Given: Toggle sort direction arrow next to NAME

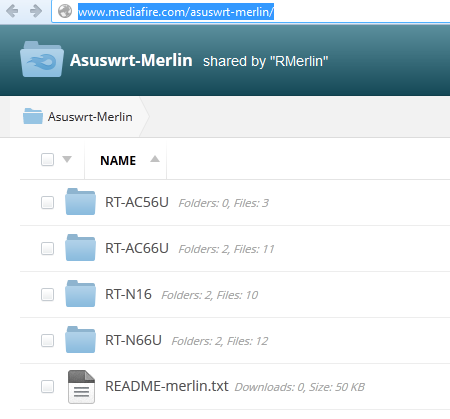Looking at the screenshot, I should click(x=155, y=159).
